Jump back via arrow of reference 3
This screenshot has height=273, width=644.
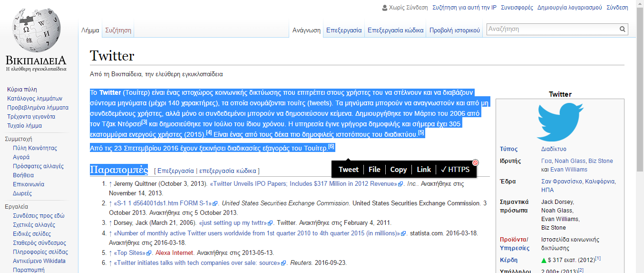(110, 223)
